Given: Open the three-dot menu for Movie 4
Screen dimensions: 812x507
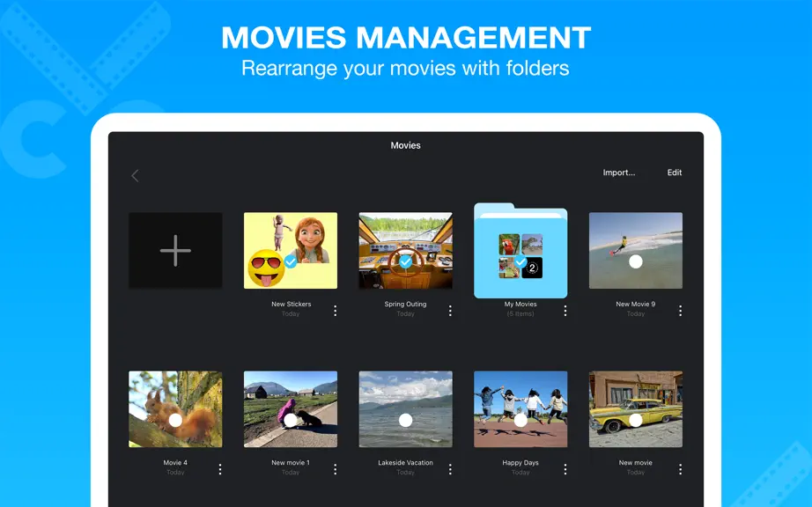Looking at the screenshot, I should 220,469.
